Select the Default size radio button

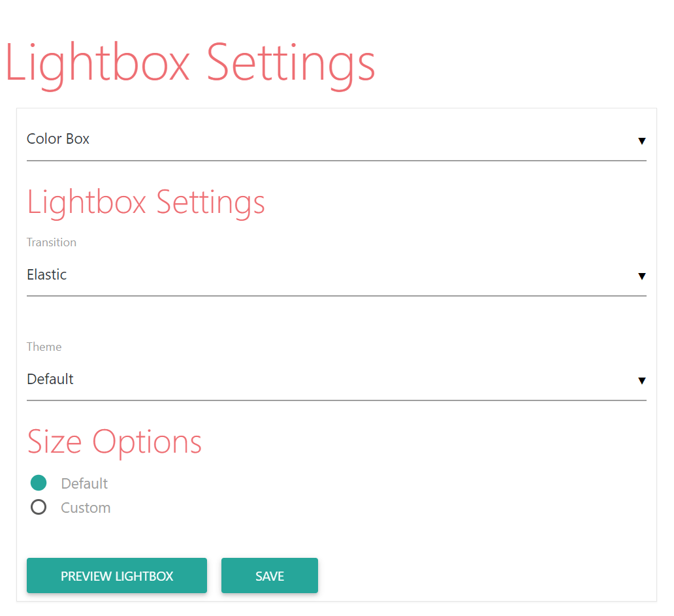39,483
